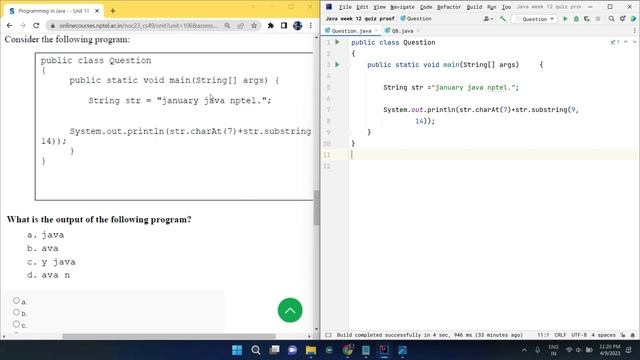The image size is (640, 360).
Task: Click Build completed successfully status message
Action: 429,335
